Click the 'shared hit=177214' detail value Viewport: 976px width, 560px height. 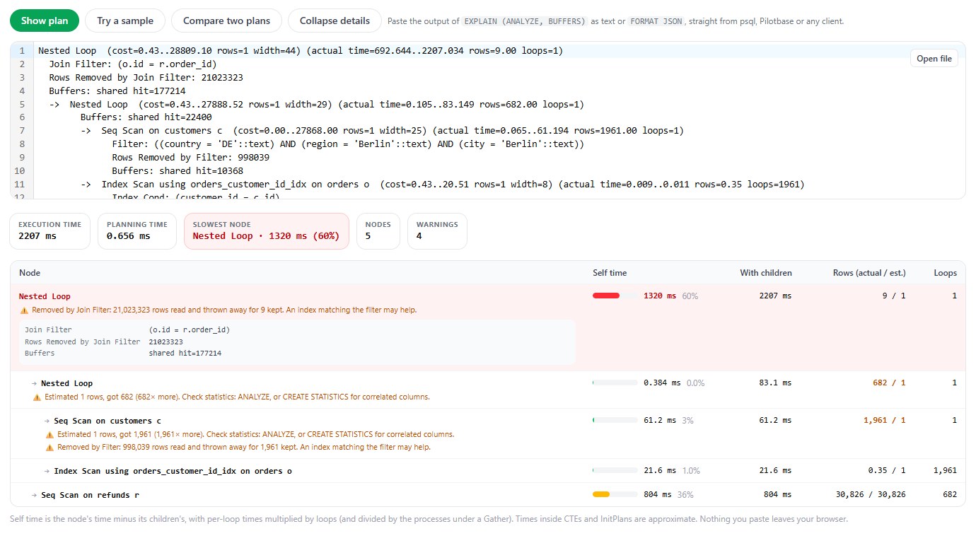pos(185,353)
